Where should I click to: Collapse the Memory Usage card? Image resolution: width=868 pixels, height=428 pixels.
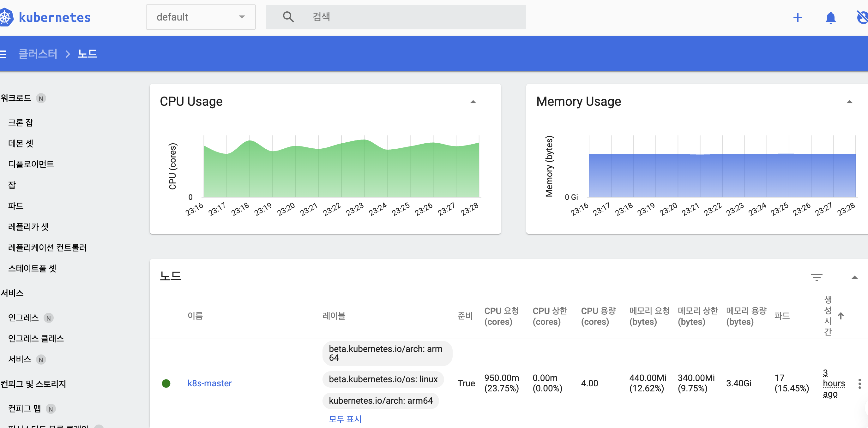pos(849,102)
